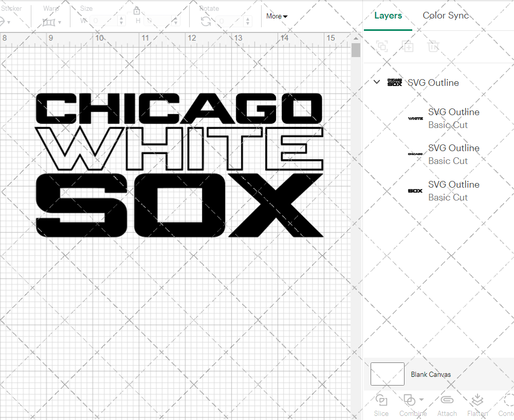Select the WHITE SVG Outline layer
Image resolution: width=514 pixels, height=420 pixels.
[x=453, y=118]
